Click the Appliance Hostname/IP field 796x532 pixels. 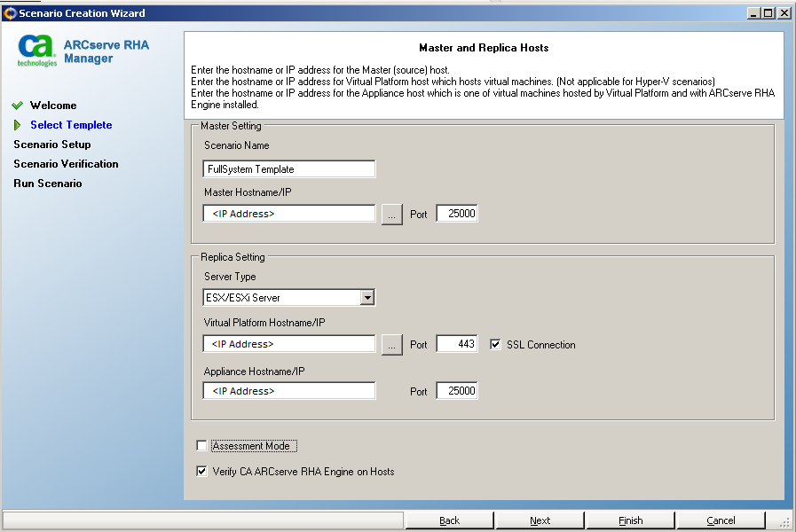(289, 391)
